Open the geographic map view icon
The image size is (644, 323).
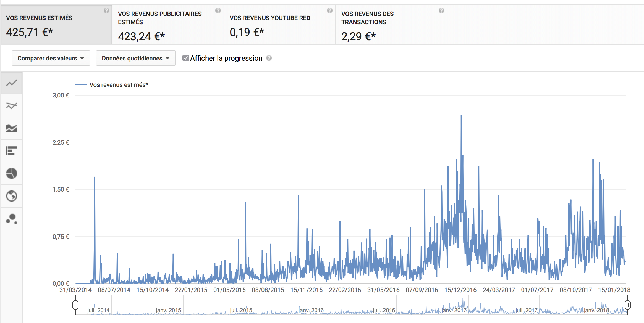[x=11, y=196]
